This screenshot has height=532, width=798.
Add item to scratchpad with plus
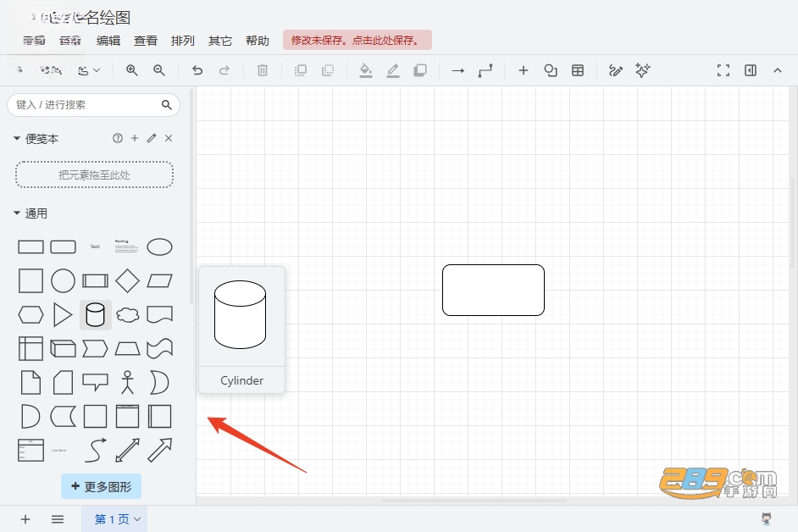click(135, 138)
